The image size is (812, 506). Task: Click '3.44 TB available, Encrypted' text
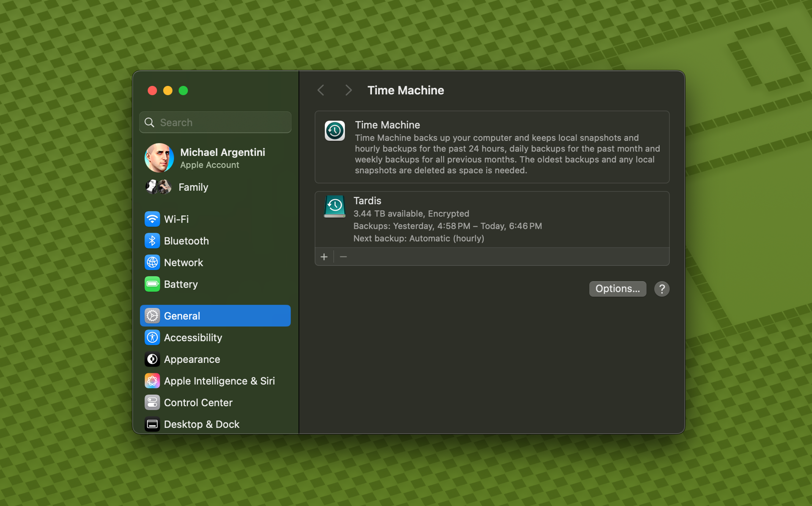[x=411, y=214]
